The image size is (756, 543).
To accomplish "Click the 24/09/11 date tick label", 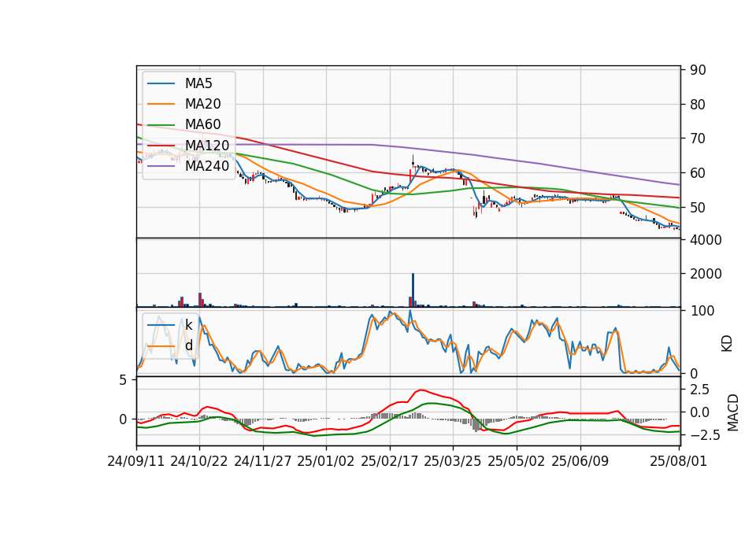I will pos(136,461).
